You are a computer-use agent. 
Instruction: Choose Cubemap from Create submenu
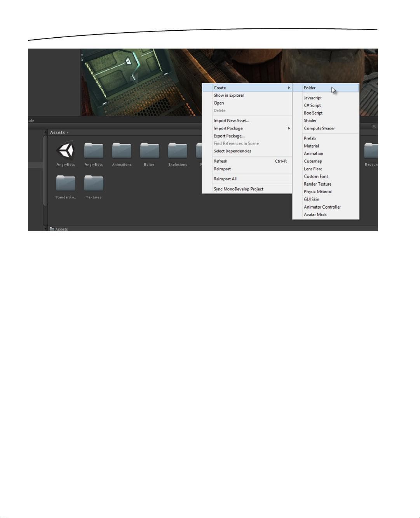pyautogui.click(x=326, y=161)
